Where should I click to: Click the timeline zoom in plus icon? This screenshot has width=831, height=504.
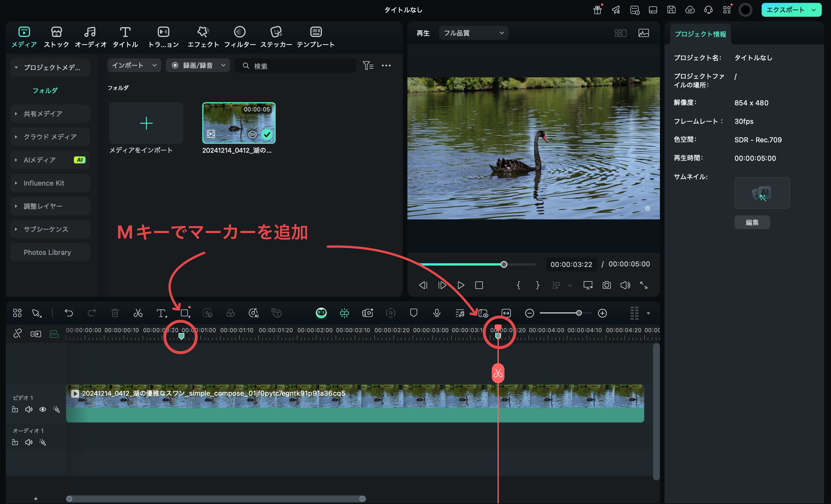[x=602, y=313]
